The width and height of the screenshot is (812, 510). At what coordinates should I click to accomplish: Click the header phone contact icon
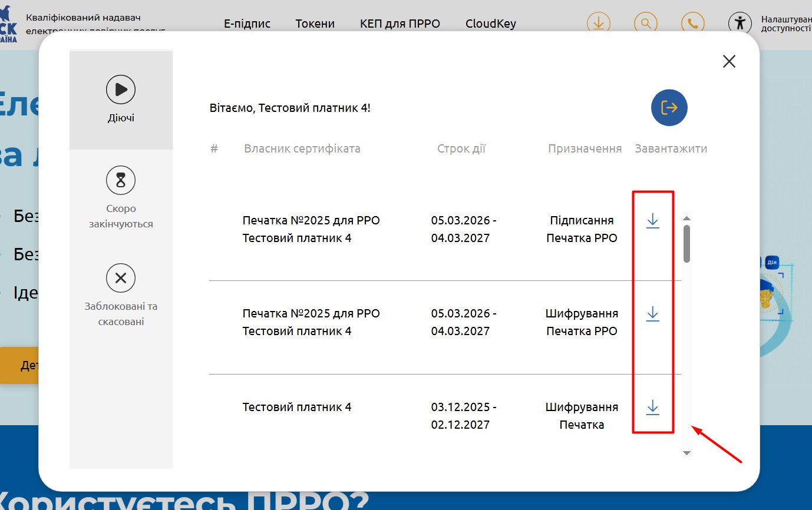point(693,24)
